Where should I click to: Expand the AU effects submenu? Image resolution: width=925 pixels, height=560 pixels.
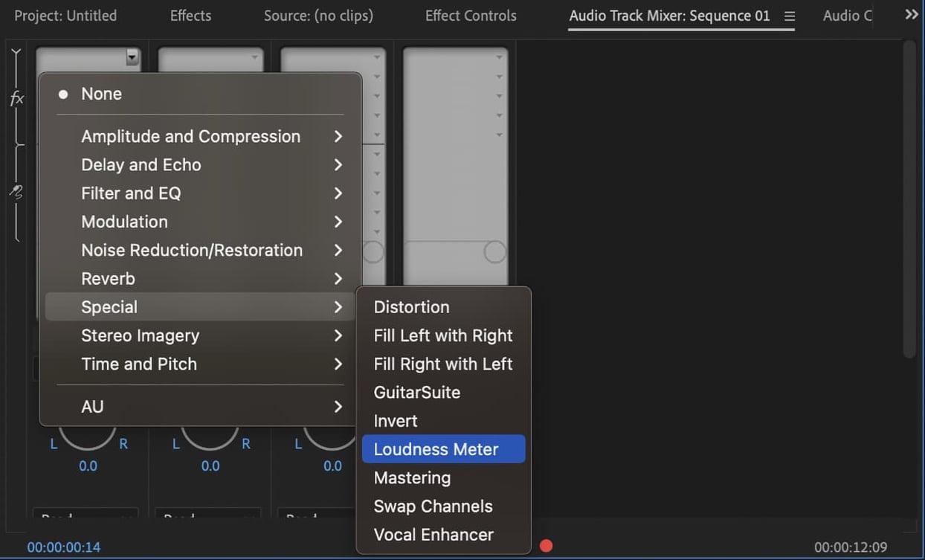[92, 406]
